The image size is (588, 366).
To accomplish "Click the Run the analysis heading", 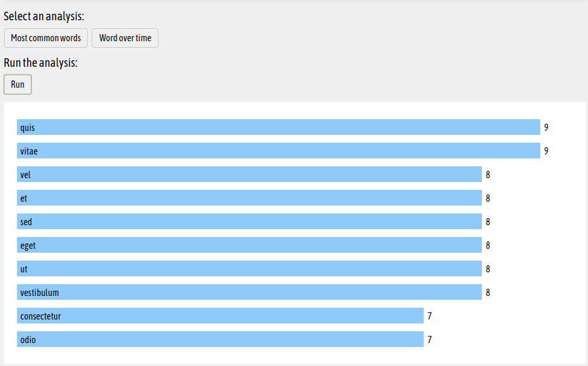I will [x=41, y=63].
